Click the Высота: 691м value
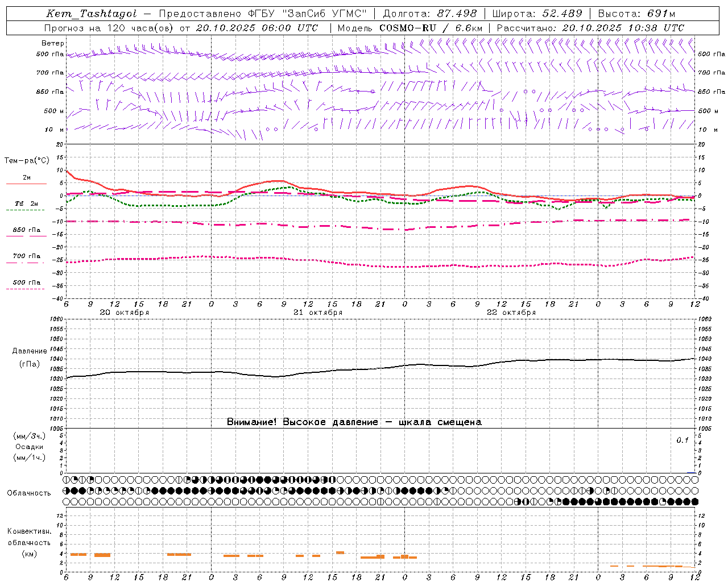The width and height of the screenshot is (728, 582). [636, 14]
